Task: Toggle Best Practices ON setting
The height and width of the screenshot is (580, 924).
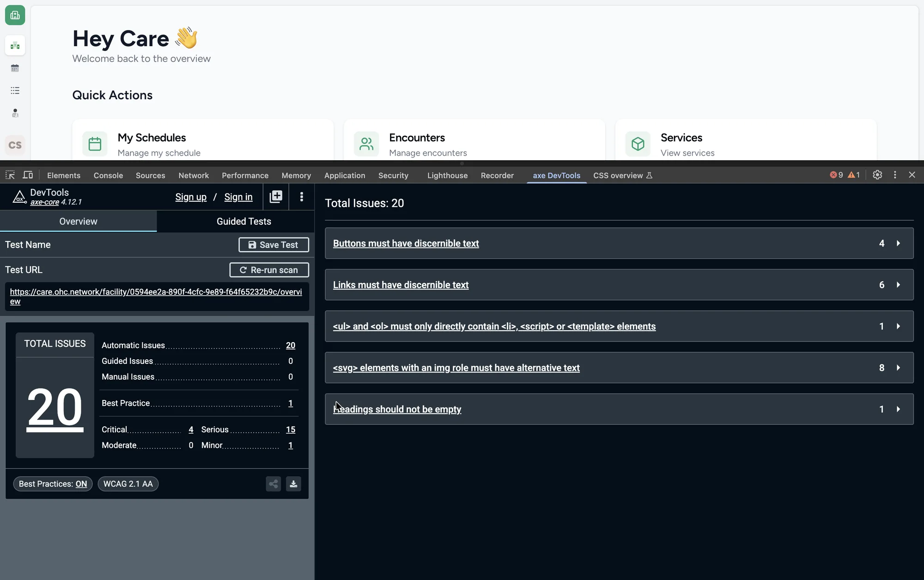Action: click(x=53, y=484)
